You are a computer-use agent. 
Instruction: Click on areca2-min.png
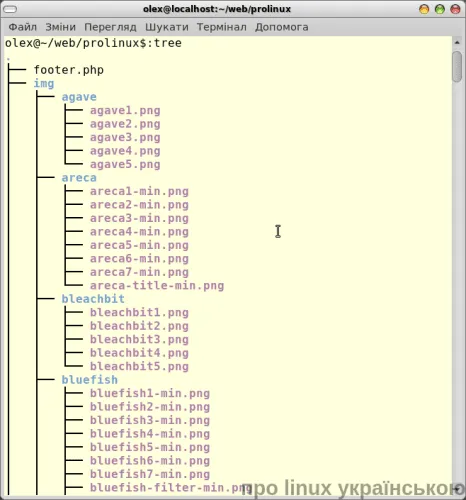tap(139, 205)
